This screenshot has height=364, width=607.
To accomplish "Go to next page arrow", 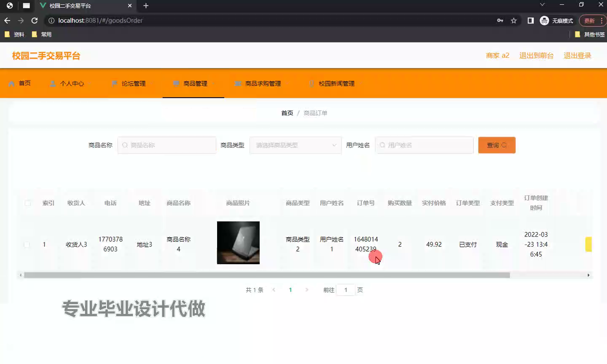I will (306, 290).
